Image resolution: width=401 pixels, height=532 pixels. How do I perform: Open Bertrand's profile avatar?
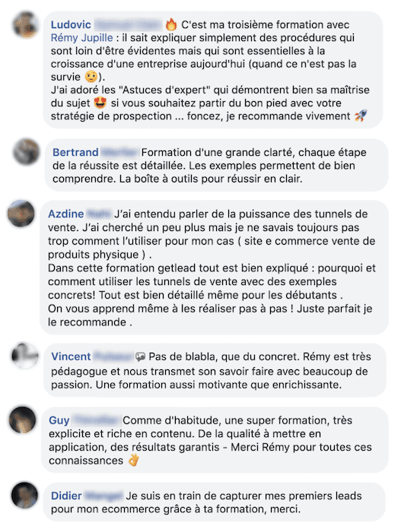coord(27,152)
